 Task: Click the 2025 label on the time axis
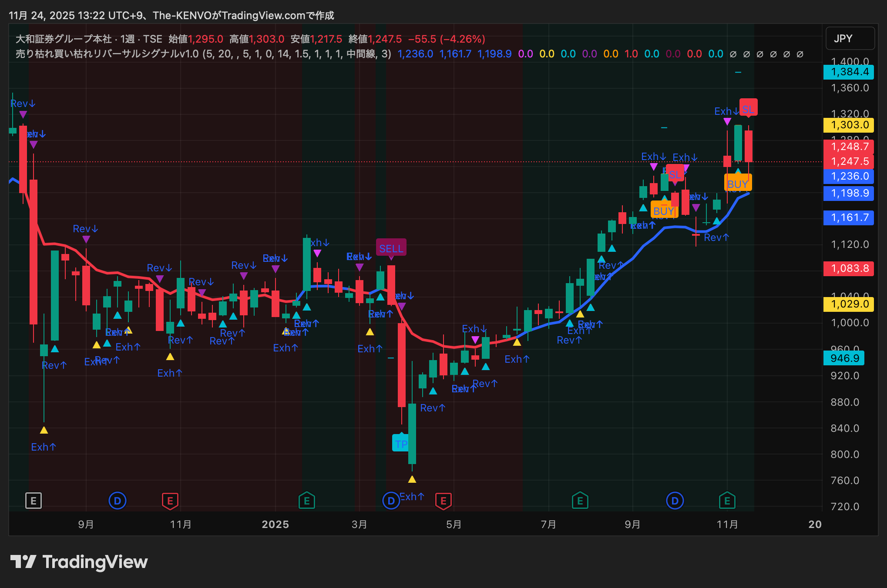pyautogui.click(x=275, y=525)
